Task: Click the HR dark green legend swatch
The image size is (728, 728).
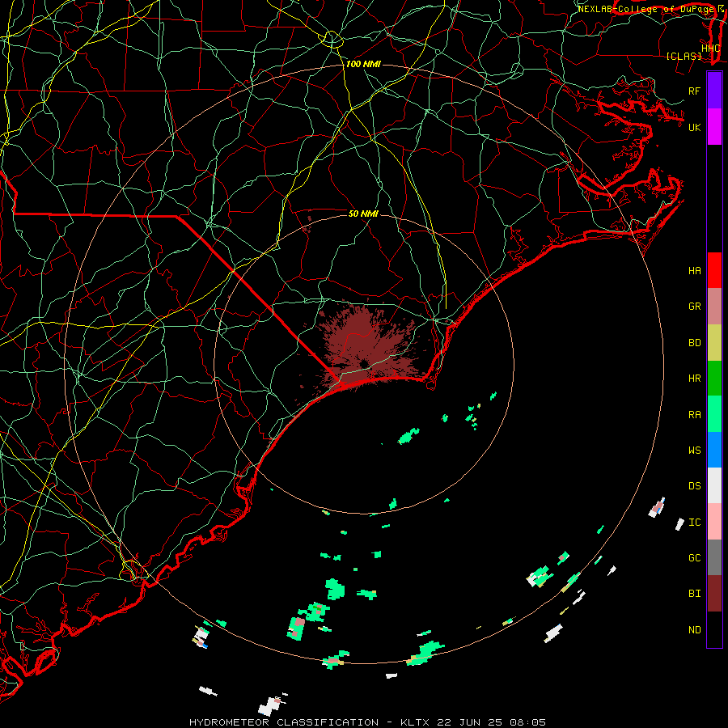Action: [714, 379]
